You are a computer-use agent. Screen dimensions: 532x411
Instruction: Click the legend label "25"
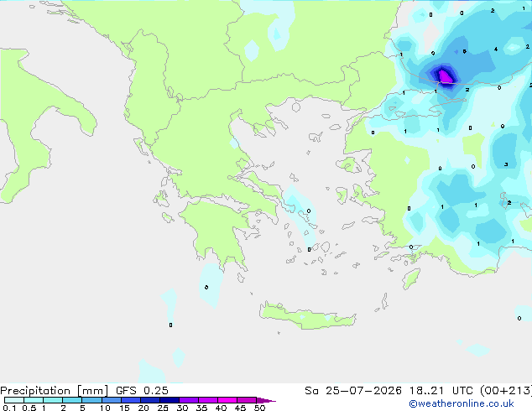163,408
